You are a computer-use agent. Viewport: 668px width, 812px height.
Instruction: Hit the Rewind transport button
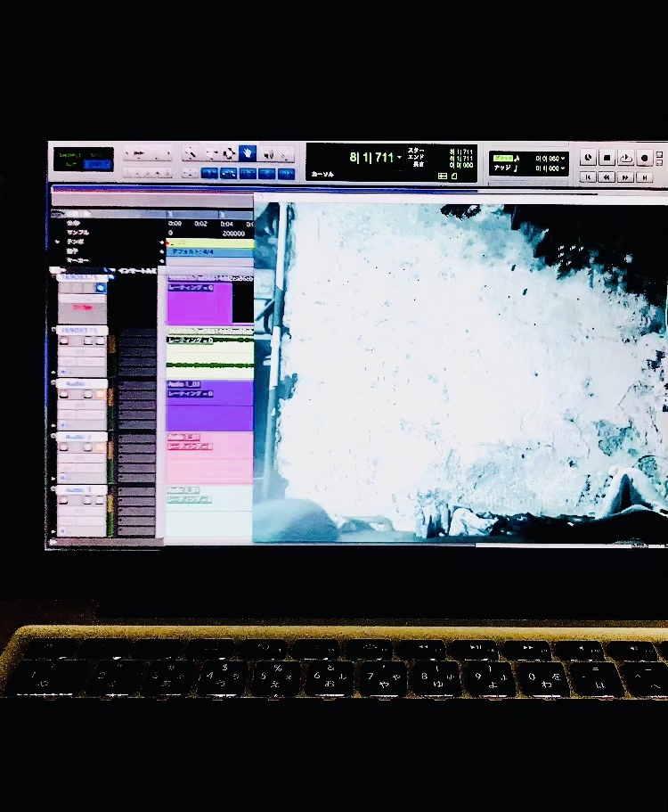(x=607, y=177)
